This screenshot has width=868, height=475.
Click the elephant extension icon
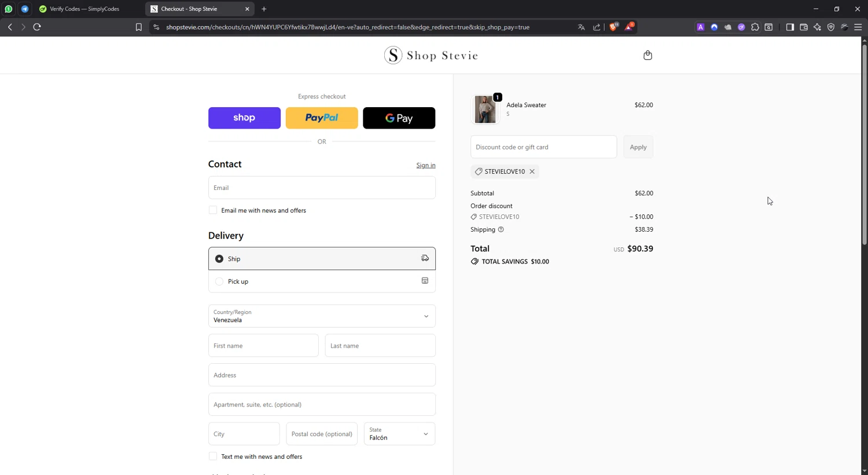click(728, 27)
